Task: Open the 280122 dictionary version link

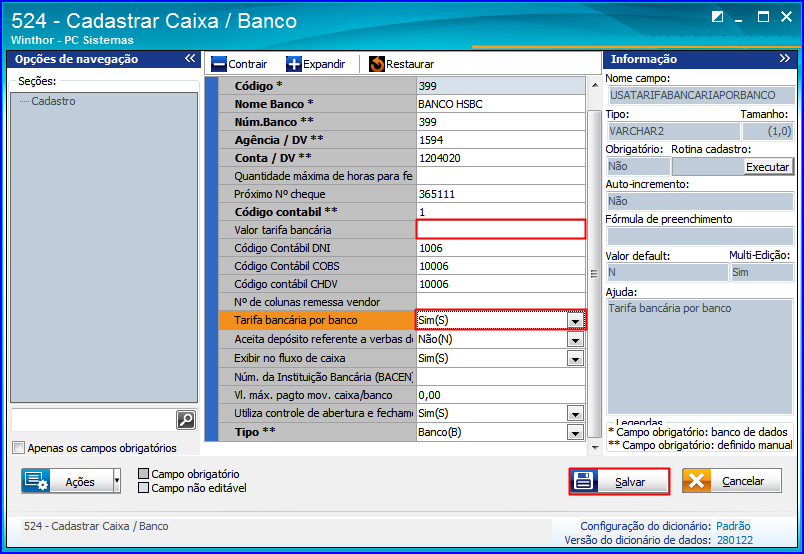Action: click(x=735, y=540)
